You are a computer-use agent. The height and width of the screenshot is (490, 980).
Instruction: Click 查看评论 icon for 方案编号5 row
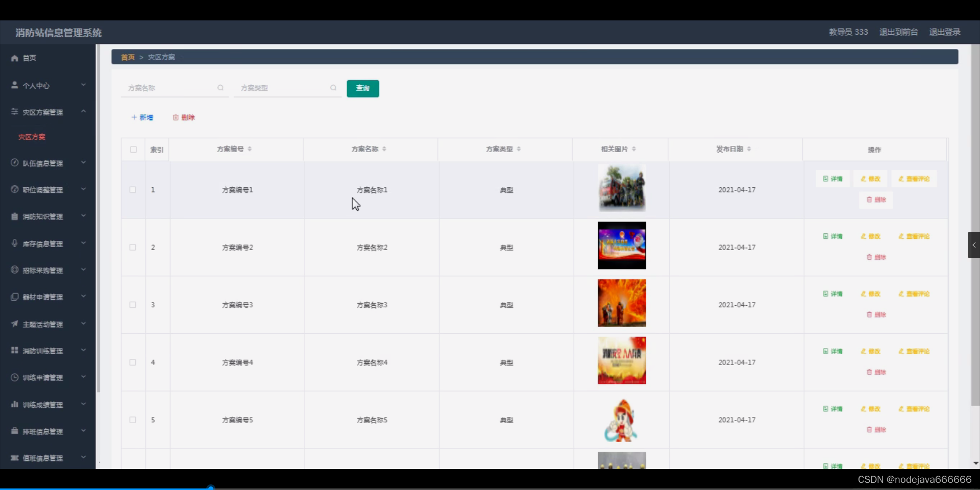(901, 409)
